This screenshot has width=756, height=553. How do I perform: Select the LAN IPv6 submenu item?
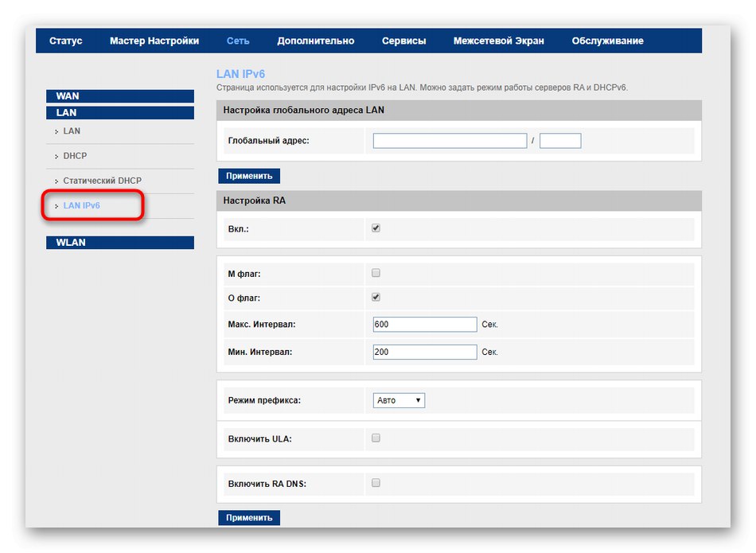click(81, 205)
